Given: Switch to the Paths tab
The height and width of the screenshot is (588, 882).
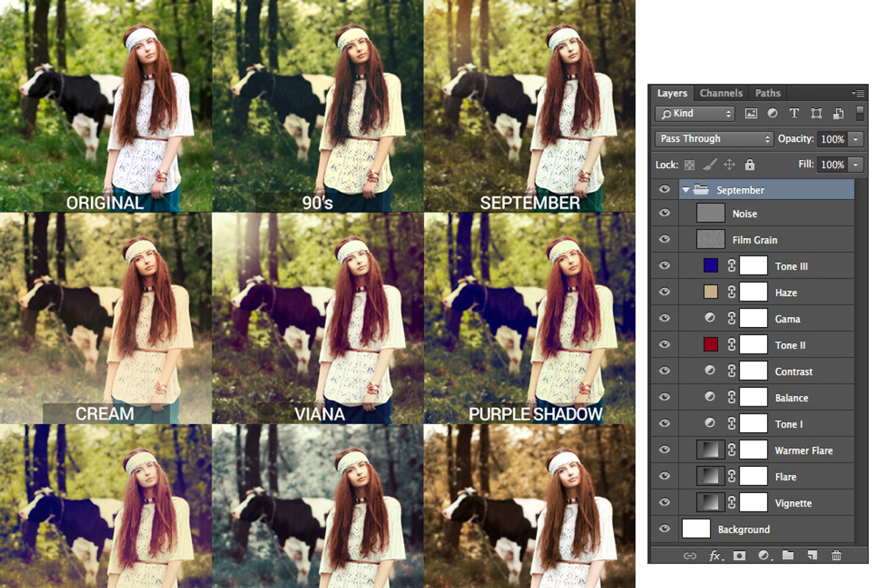Looking at the screenshot, I should (x=768, y=93).
